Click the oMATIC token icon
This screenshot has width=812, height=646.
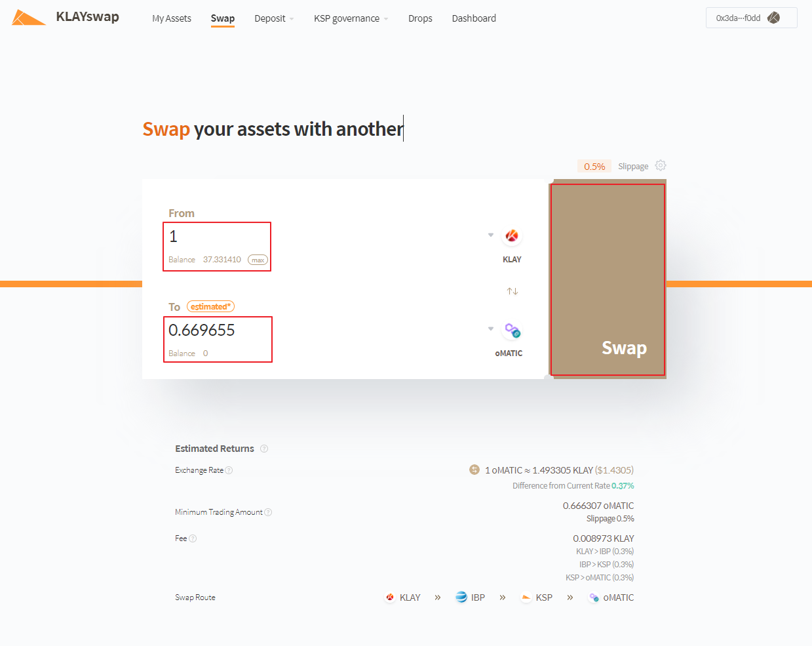pyautogui.click(x=512, y=330)
